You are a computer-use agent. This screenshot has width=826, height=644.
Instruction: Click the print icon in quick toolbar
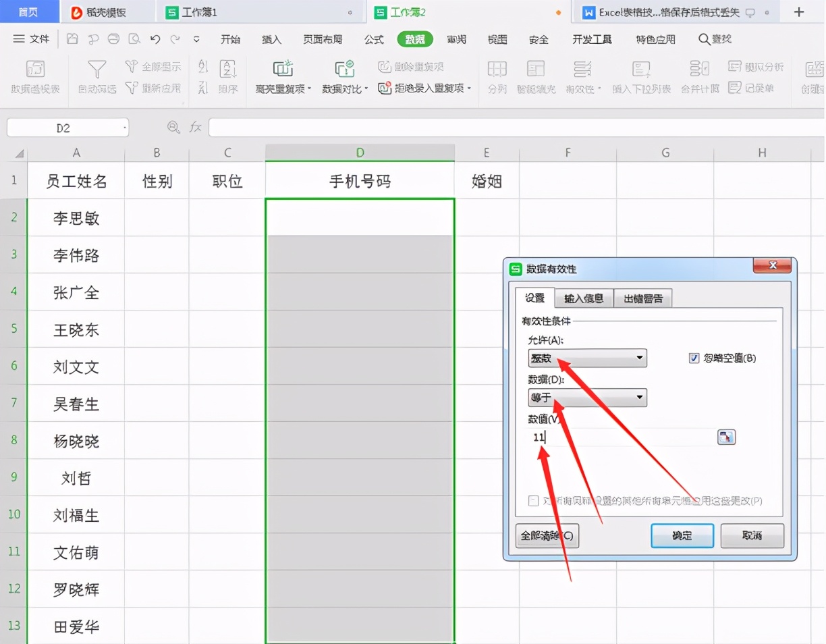click(x=114, y=39)
